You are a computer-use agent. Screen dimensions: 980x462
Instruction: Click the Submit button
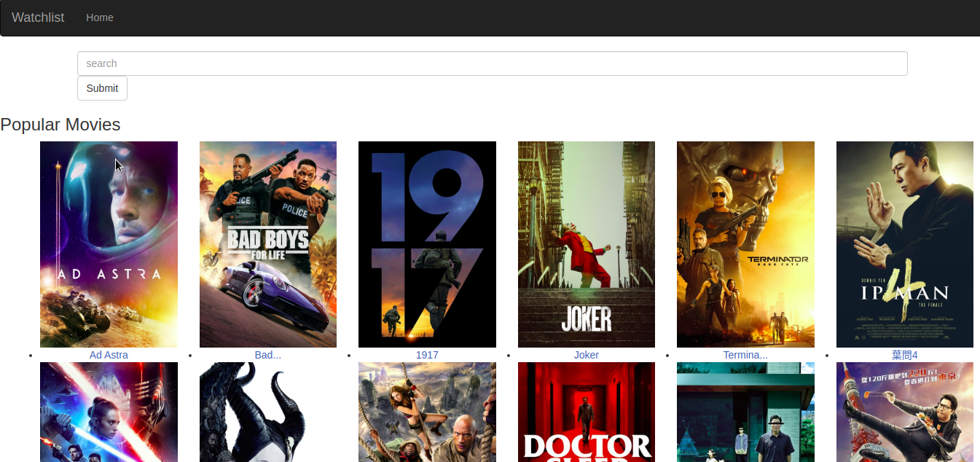pyautogui.click(x=102, y=88)
